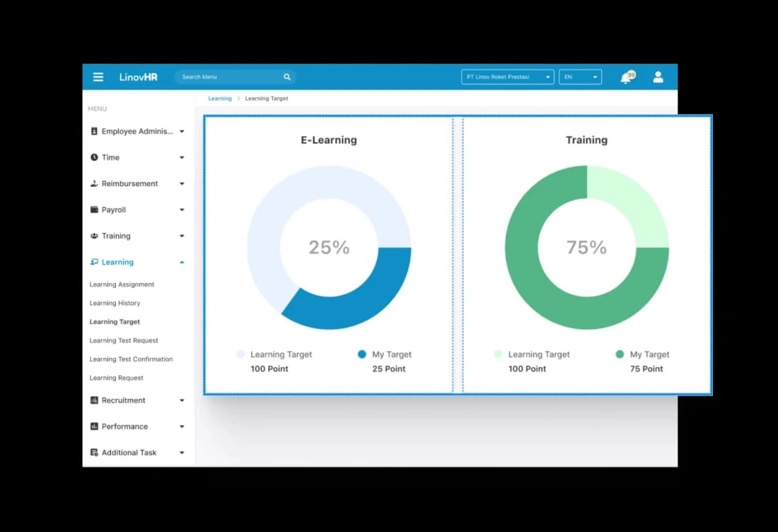
Task: Click the Time clock icon
Action: tap(94, 157)
